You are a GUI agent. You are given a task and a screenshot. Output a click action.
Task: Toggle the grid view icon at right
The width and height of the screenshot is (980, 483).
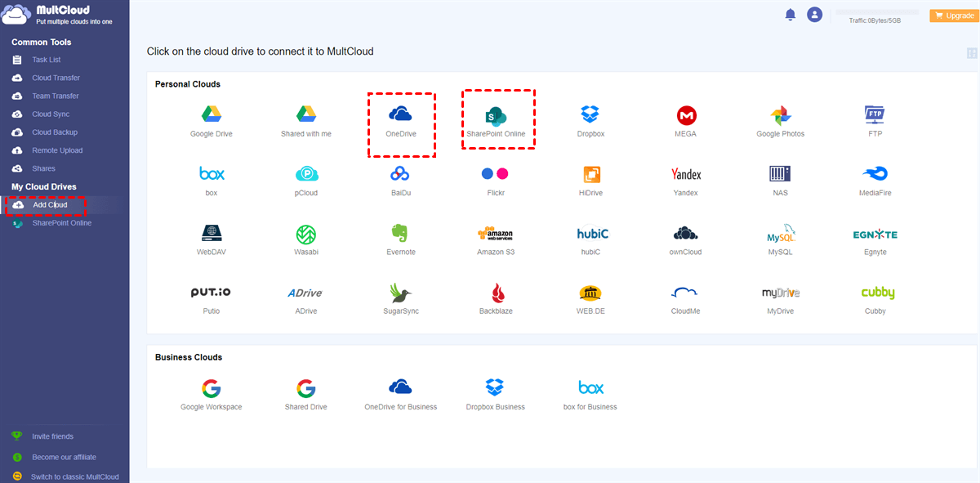point(972,53)
